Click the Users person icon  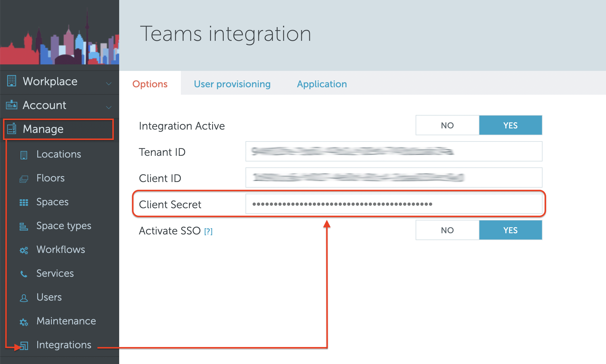point(24,298)
